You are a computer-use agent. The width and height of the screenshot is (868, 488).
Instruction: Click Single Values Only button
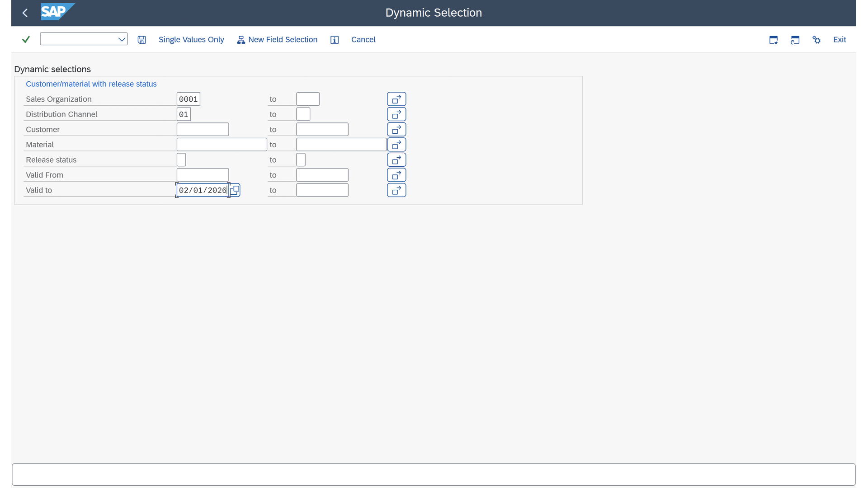(191, 40)
